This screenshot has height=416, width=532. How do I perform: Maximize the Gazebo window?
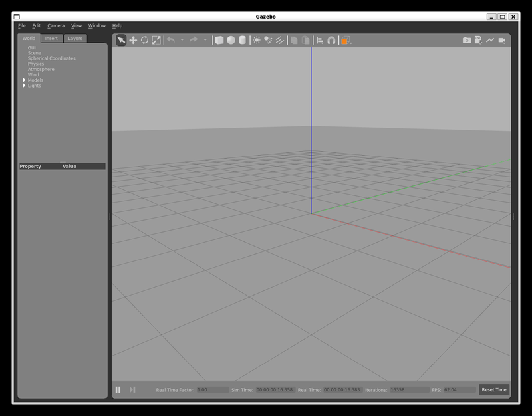(503, 17)
